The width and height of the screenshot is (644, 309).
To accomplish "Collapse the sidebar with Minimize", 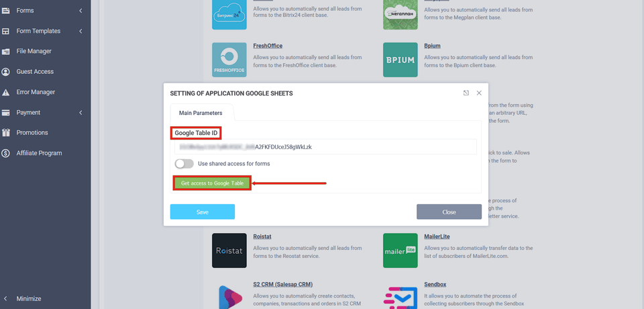I will point(28,299).
